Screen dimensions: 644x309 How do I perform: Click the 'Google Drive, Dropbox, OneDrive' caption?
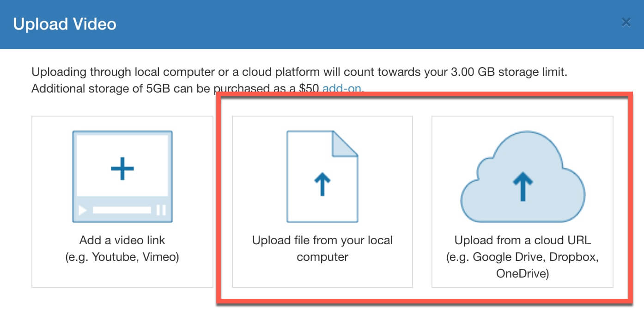click(522, 265)
